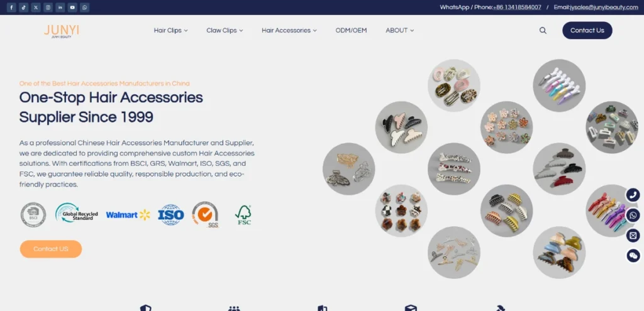Open the X (Twitter) social icon
Screen dimensions: 644x311
click(x=36, y=8)
